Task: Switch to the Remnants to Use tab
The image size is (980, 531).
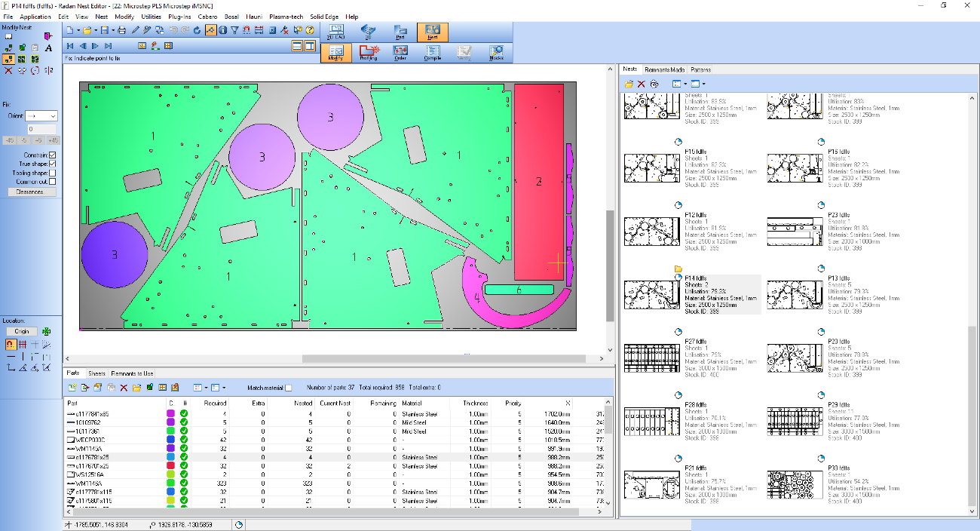Action: click(132, 373)
